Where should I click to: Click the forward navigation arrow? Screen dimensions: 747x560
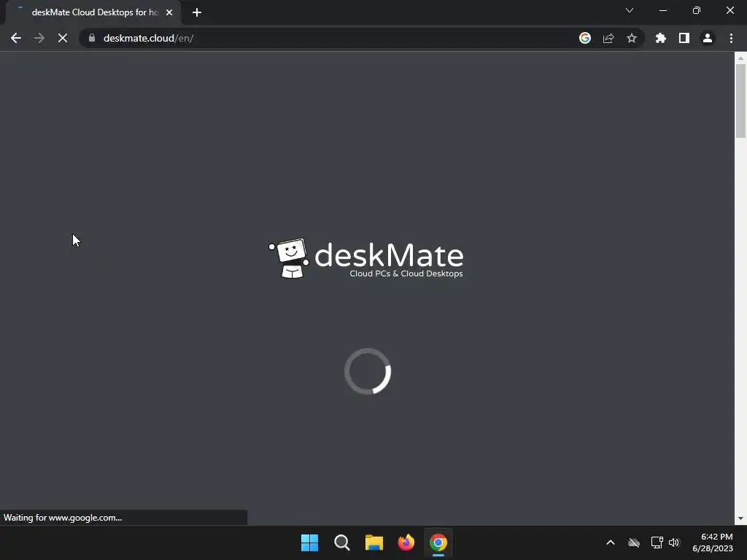click(39, 38)
